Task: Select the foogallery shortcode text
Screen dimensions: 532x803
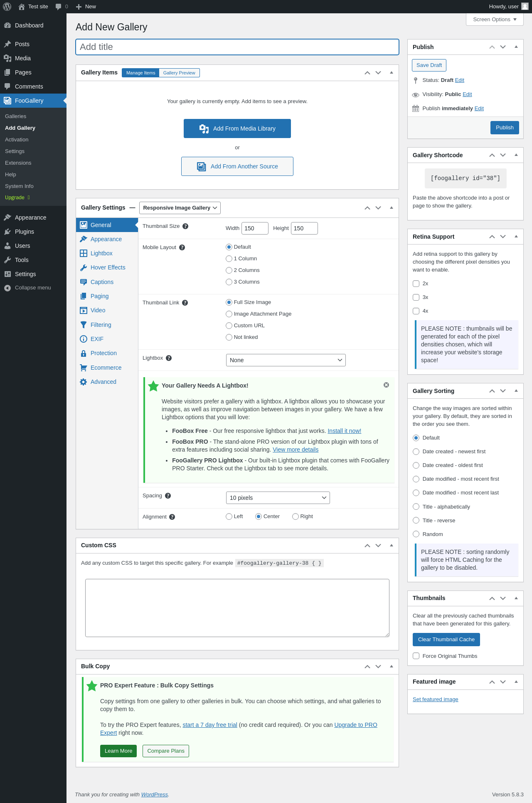Action: [x=465, y=178]
